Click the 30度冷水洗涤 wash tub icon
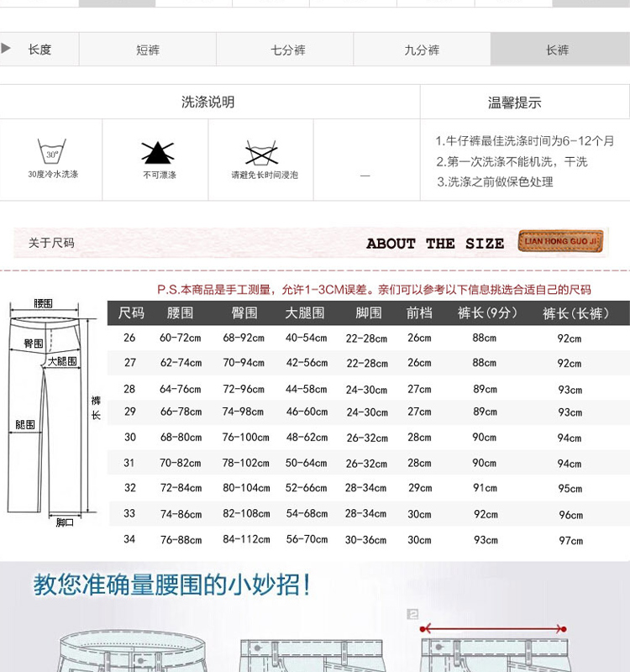Screen dimensions: 630x672 (x=52, y=151)
